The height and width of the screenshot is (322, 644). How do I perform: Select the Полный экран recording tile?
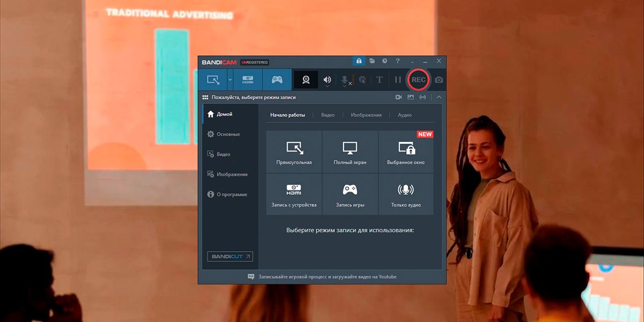tap(350, 151)
